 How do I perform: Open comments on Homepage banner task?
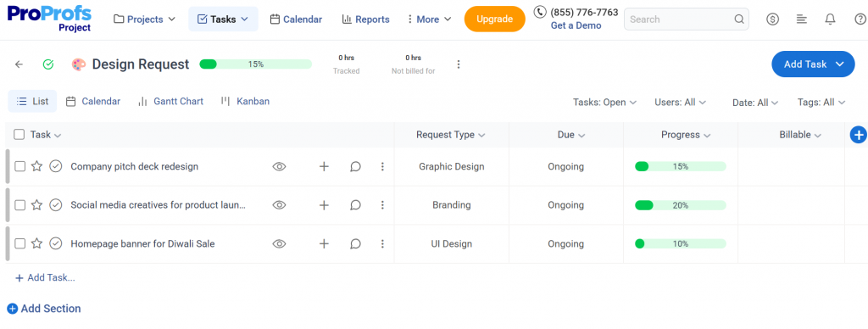(x=355, y=243)
